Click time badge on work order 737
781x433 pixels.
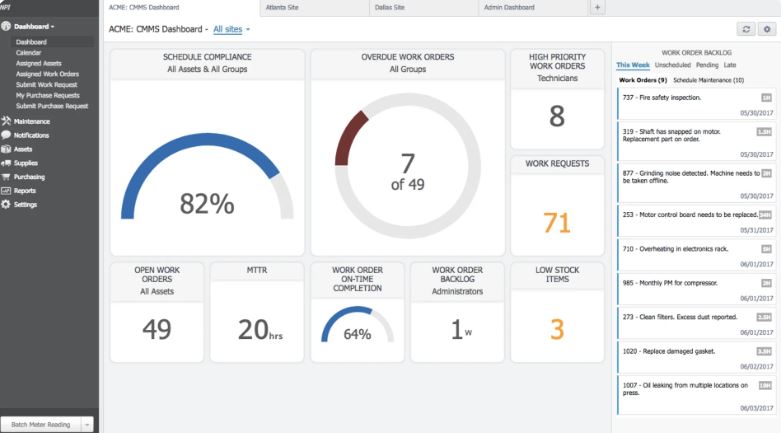click(766, 98)
